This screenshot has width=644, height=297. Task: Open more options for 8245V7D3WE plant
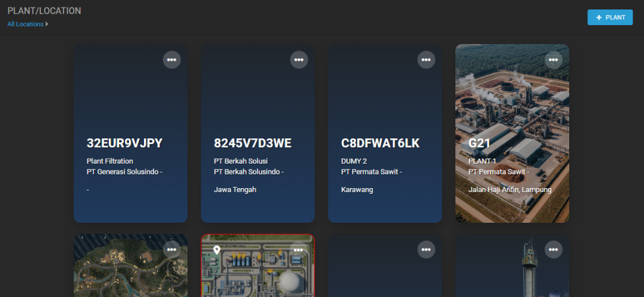point(299,60)
